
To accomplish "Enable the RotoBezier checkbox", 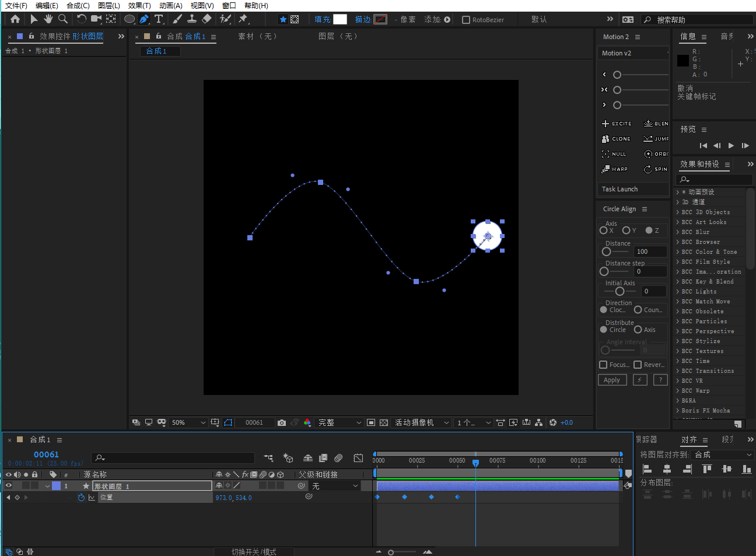I will [x=466, y=20].
